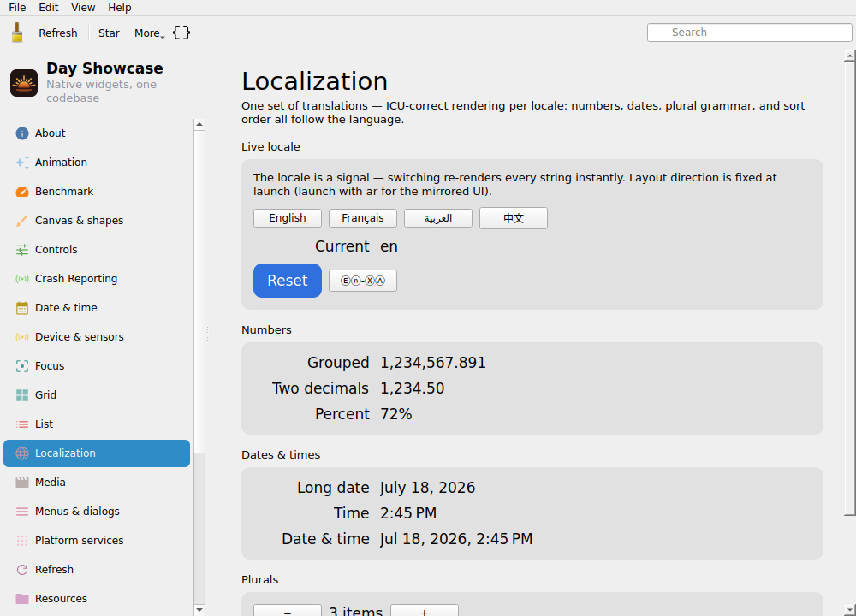Click the Menus & dialogs icon
The image size is (856, 616).
pos(22,512)
